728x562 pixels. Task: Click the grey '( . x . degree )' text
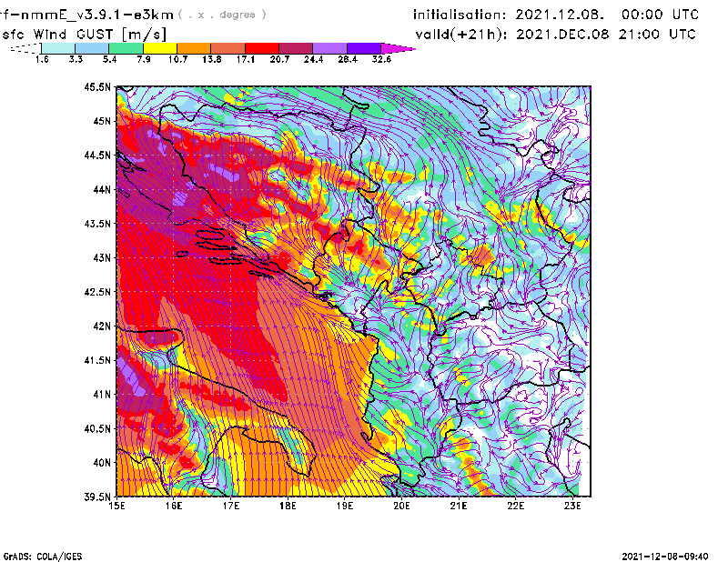point(222,15)
